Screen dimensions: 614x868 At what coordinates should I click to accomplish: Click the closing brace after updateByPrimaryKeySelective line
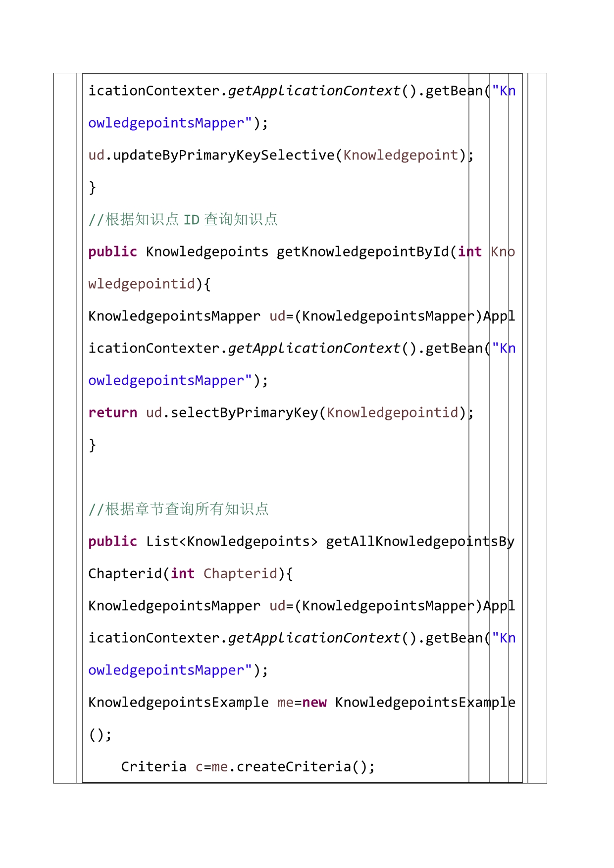click(x=92, y=188)
